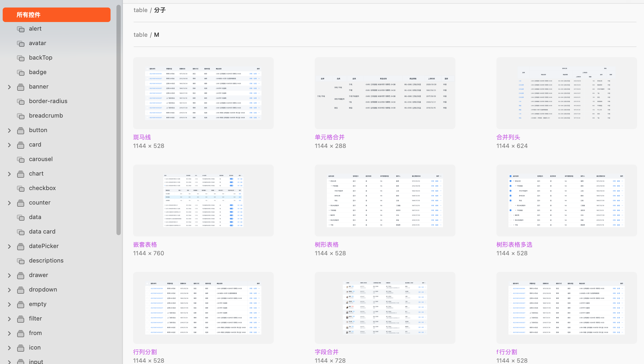
Task: Click the banner group folder icon
Action: [x=21, y=87]
